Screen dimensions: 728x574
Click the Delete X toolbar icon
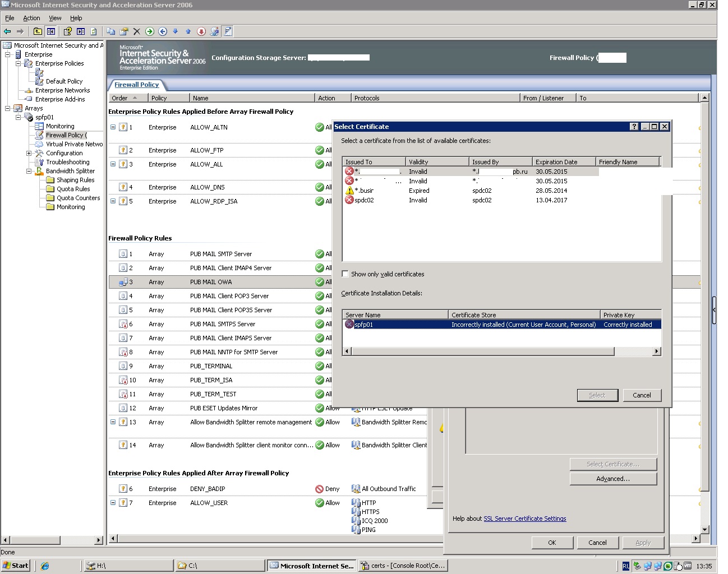click(137, 31)
